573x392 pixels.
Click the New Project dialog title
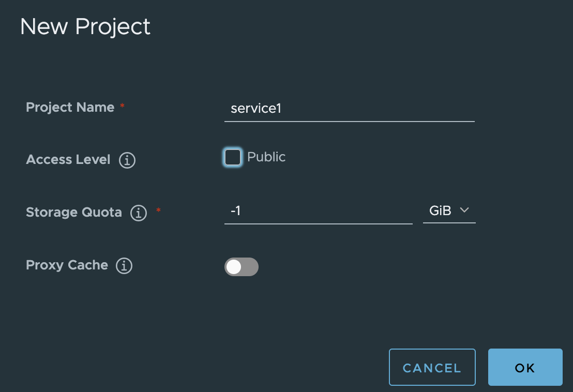click(x=85, y=27)
